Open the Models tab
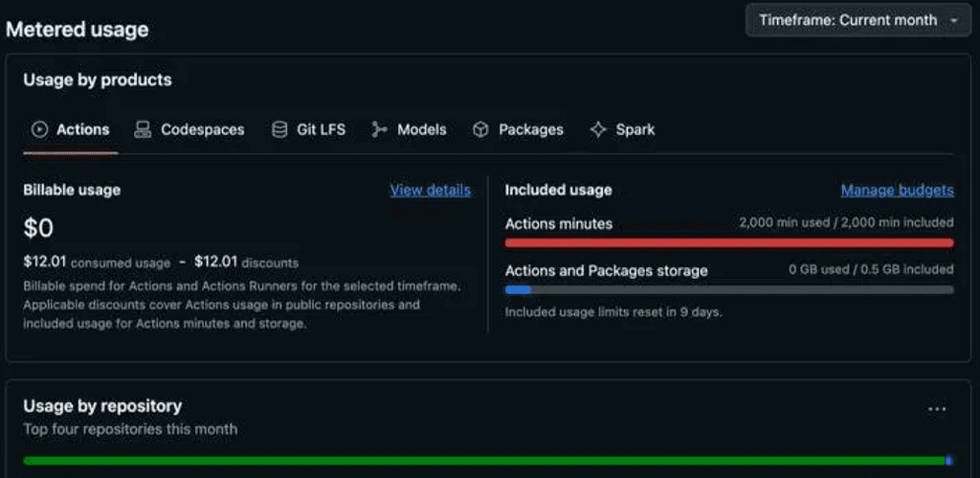 pos(421,129)
